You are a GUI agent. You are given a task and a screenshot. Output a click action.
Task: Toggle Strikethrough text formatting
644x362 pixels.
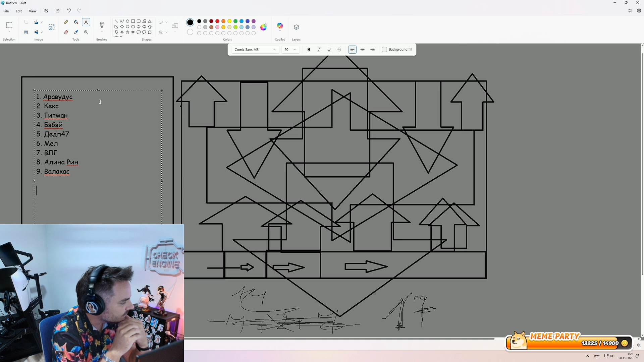pyautogui.click(x=339, y=50)
